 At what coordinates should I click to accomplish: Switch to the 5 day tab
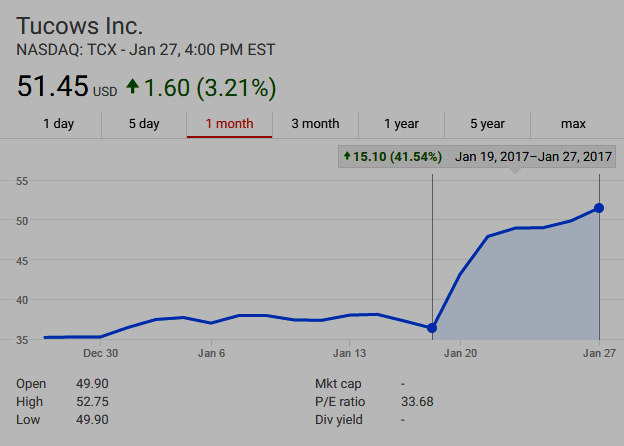pos(144,124)
